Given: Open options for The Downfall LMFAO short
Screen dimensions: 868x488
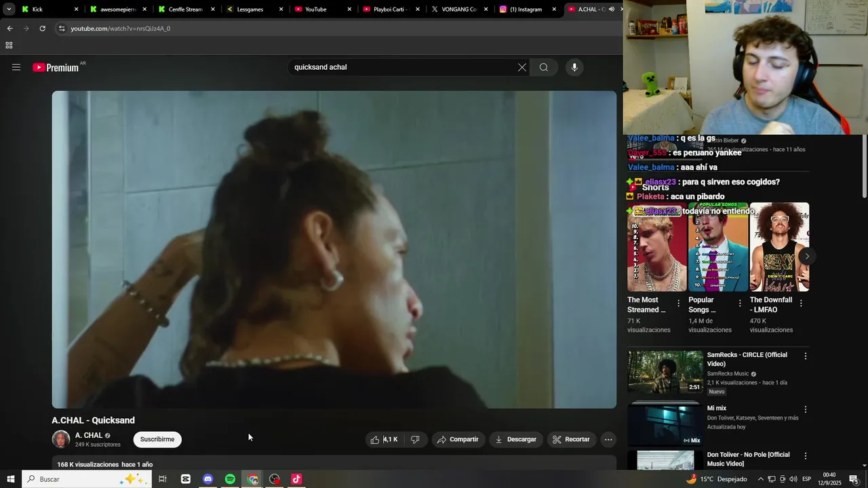Looking at the screenshot, I should pyautogui.click(x=801, y=303).
